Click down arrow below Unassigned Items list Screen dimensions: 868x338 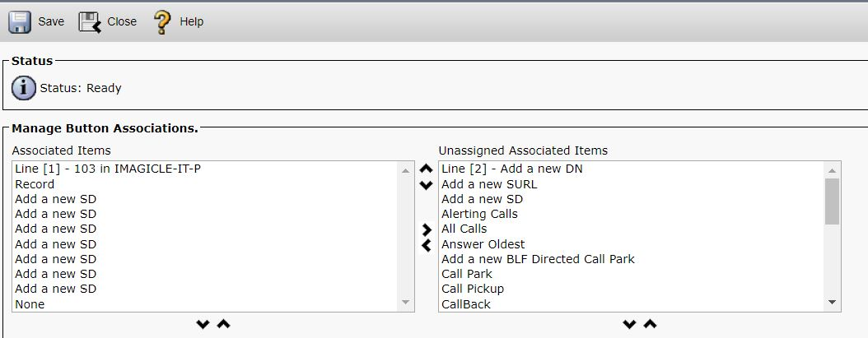(x=630, y=325)
